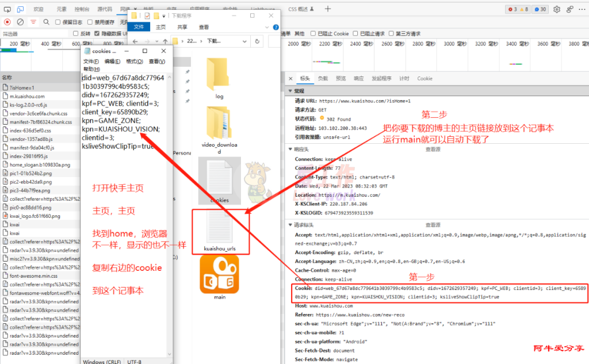Viewport: 589px width, 364px height.
Task: Select the ?isHome=1 request in network list
Action: tap(40, 87)
